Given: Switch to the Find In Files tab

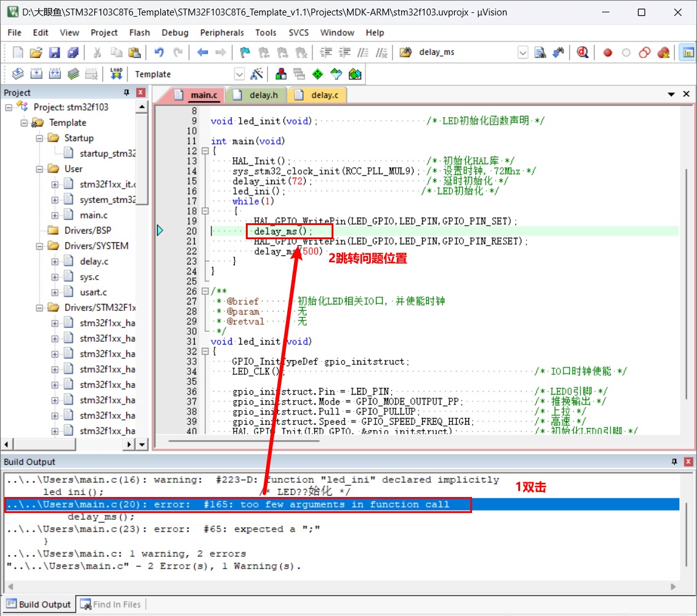Looking at the screenshot, I should (111, 604).
